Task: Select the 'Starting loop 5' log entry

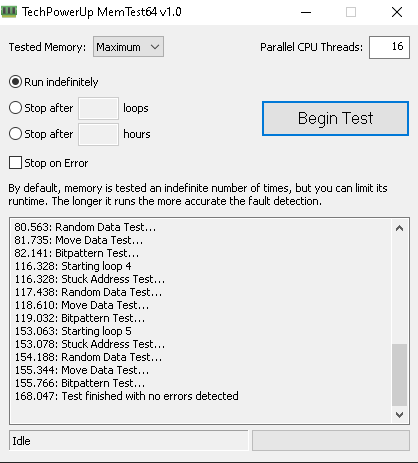Action: click(x=73, y=331)
